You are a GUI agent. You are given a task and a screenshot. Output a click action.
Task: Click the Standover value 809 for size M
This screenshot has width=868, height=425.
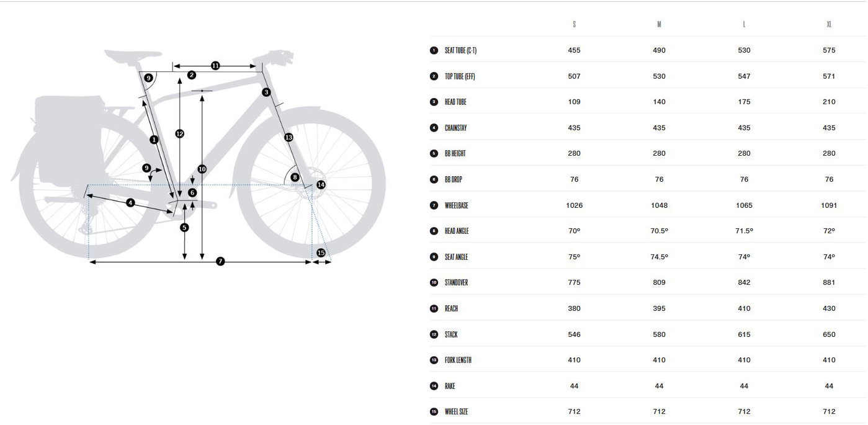pos(659,283)
